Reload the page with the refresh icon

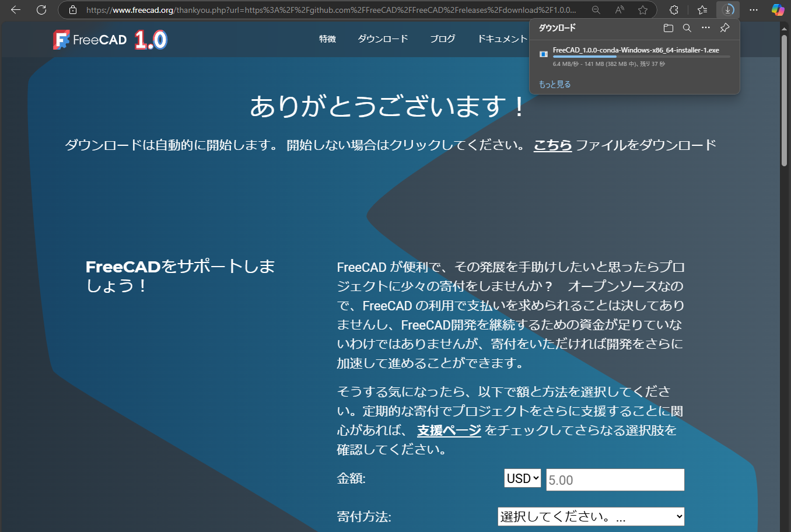pos(41,10)
